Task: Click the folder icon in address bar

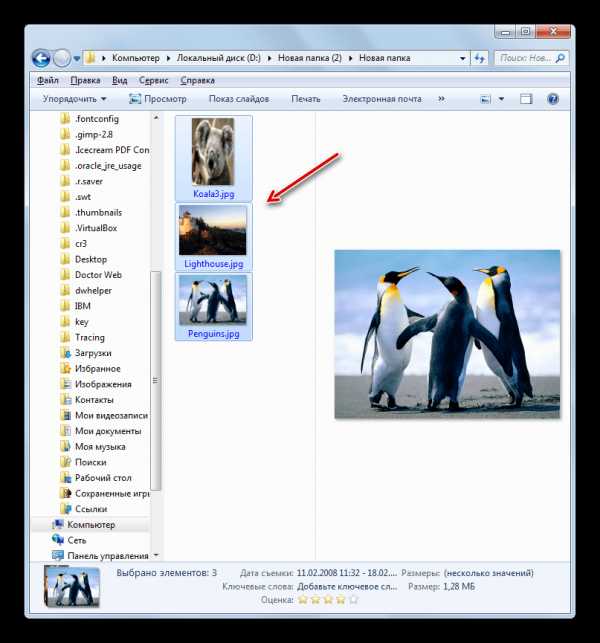Action: pyautogui.click(x=90, y=58)
